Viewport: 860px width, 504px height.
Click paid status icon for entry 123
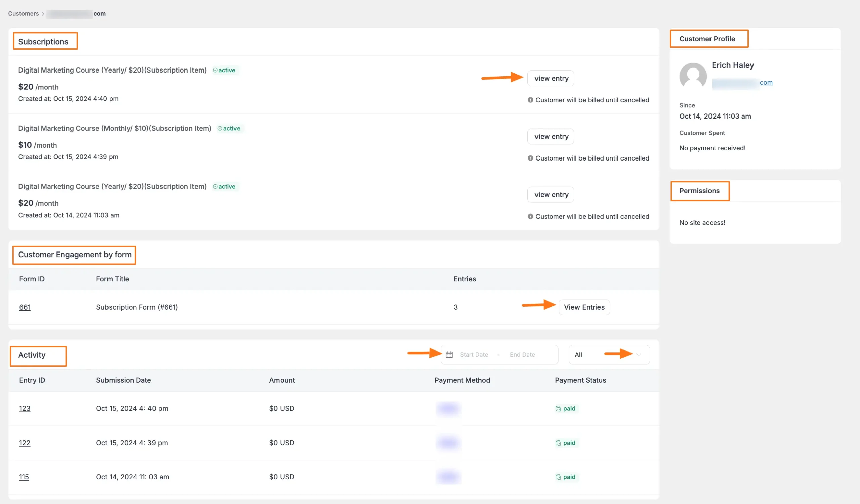pyautogui.click(x=558, y=409)
